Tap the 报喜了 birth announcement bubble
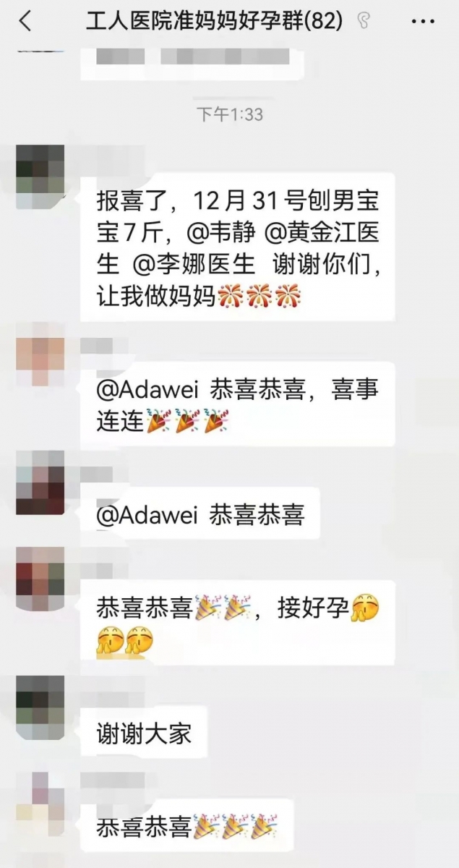 pos(238,247)
